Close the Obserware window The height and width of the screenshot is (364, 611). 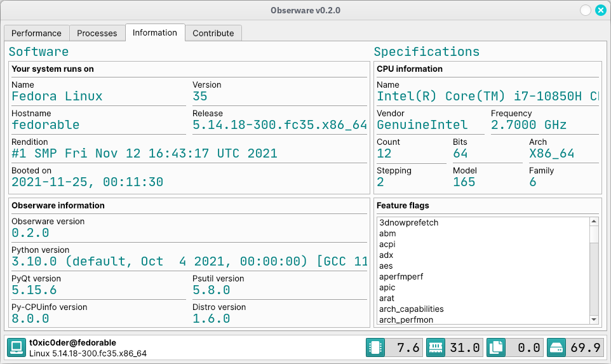(600, 11)
